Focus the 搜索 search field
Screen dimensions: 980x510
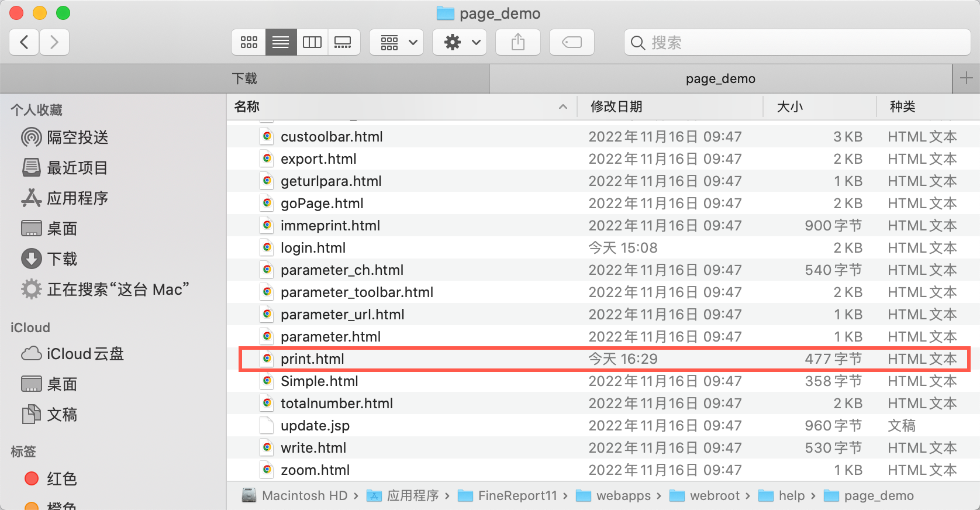pyautogui.click(x=798, y=42)
